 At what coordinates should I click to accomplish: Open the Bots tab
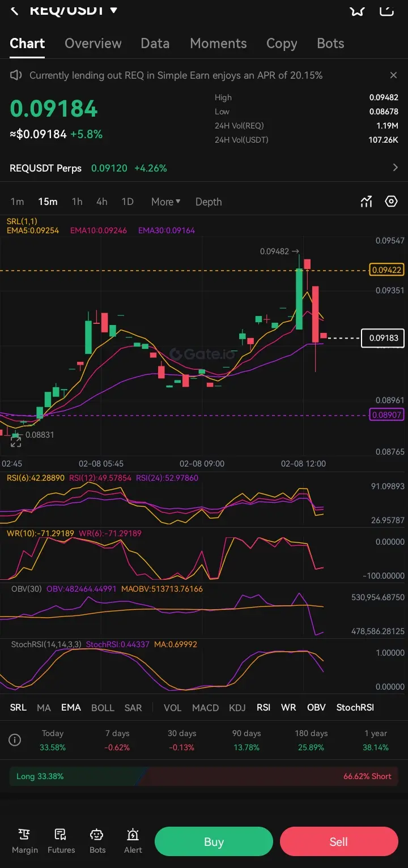[x=330, y=44]
